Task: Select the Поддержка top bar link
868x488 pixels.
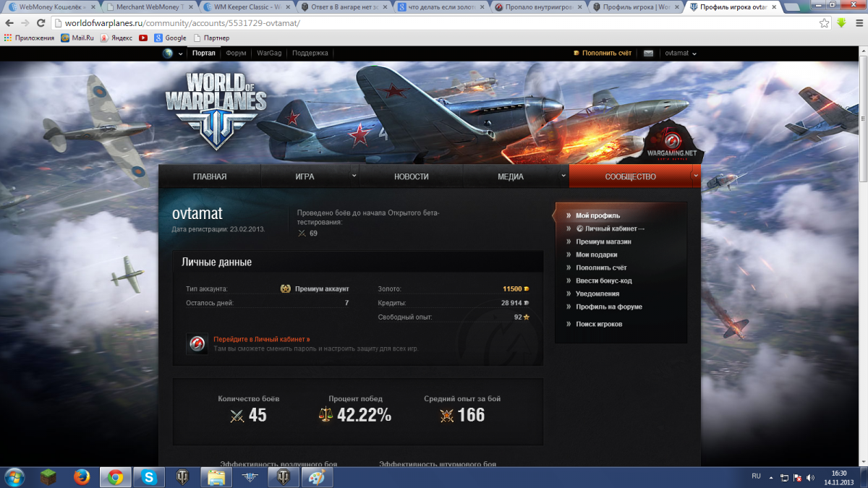Action: (310, 53)
